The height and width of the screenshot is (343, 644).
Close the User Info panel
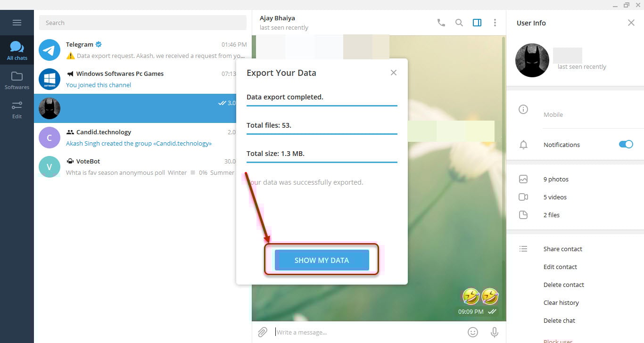631,23
